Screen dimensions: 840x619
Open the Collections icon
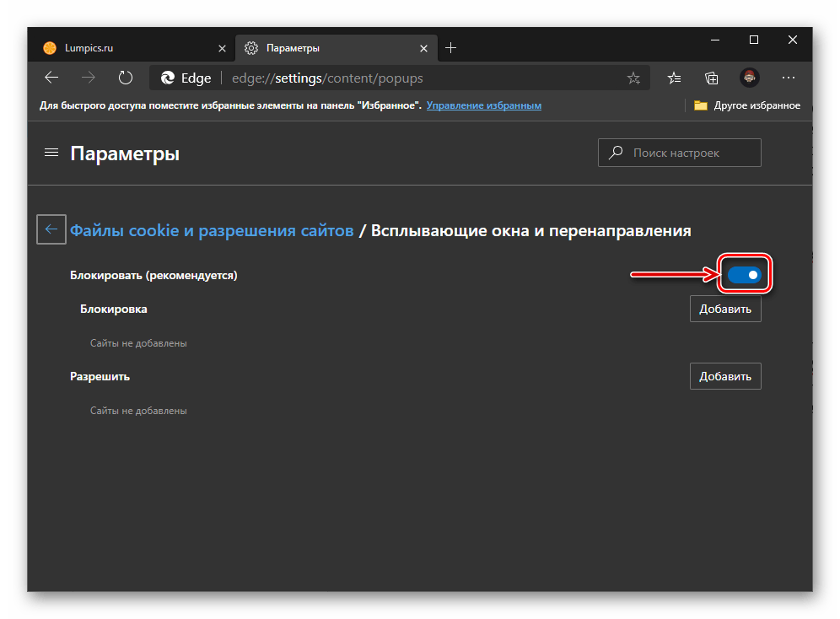(x=712, y=78)
